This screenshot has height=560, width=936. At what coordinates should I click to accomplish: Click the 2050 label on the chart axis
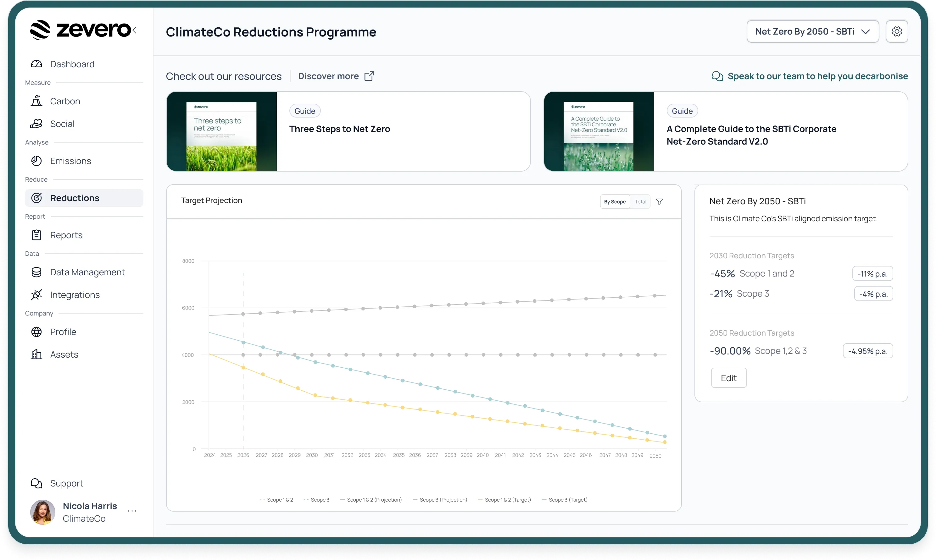coord(655,456)
